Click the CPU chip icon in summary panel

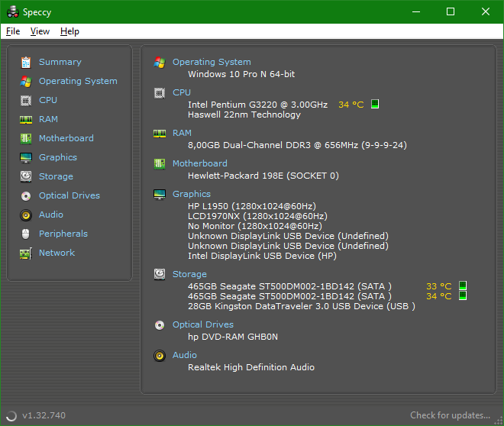[x=160, y=93]
